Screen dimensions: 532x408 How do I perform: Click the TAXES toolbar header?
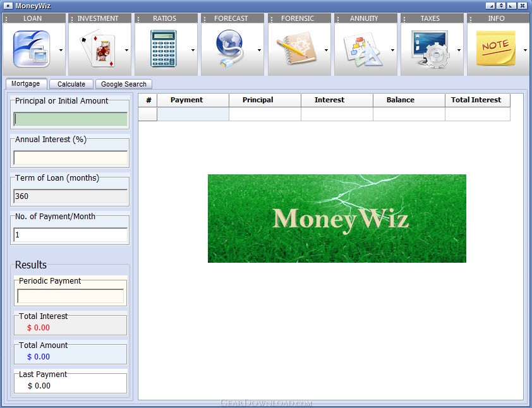point(432,18)
